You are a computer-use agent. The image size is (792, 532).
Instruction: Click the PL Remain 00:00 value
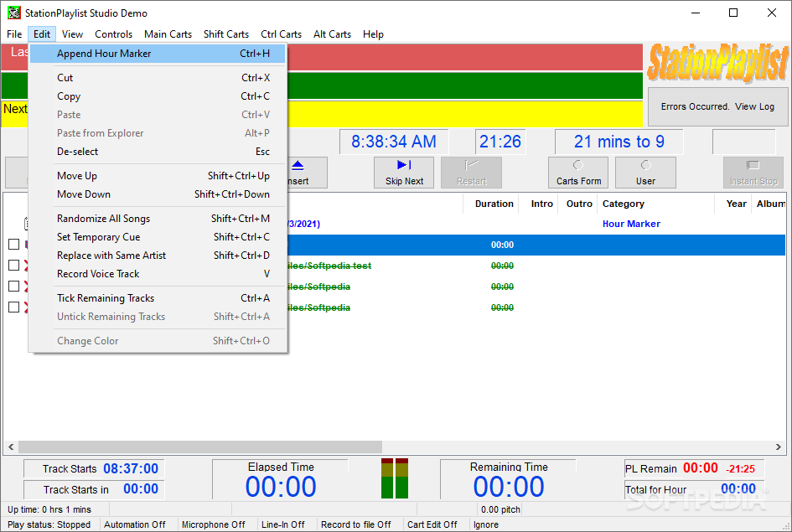700,467
